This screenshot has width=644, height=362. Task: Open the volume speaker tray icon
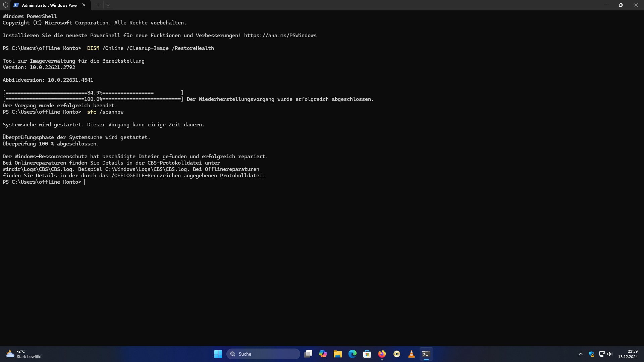click(610, 354)
